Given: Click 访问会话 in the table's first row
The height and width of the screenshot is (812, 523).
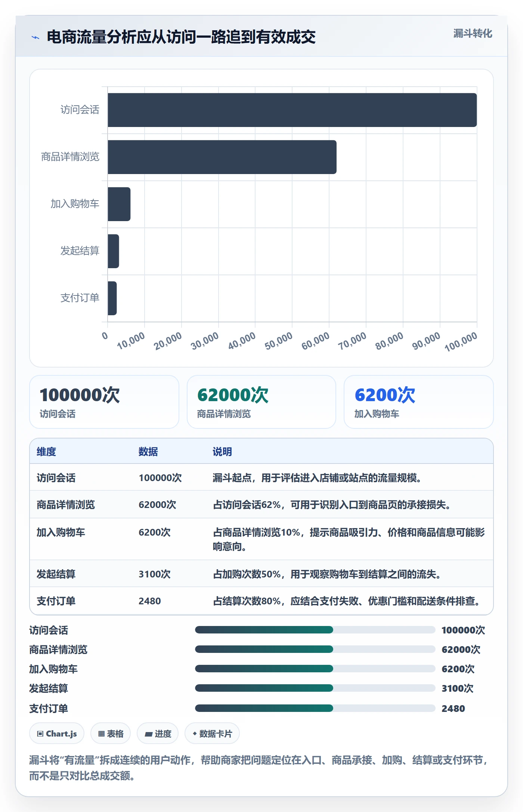Looking at the screenshot, I should click(56, 478).
